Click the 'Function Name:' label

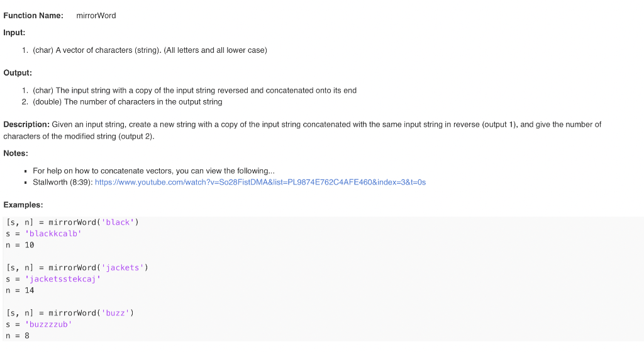tap(33, 16)
